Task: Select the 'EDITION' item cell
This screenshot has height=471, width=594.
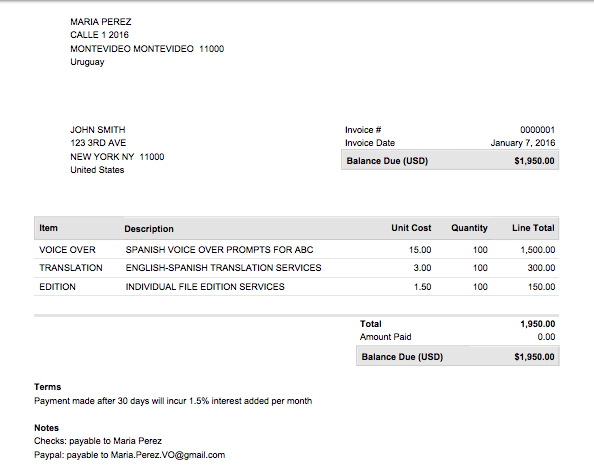Action: [x=58, y=287]
